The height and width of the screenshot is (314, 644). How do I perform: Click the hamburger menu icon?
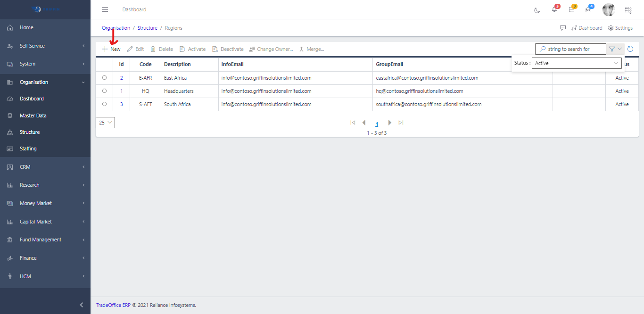[x=105, y=9]
